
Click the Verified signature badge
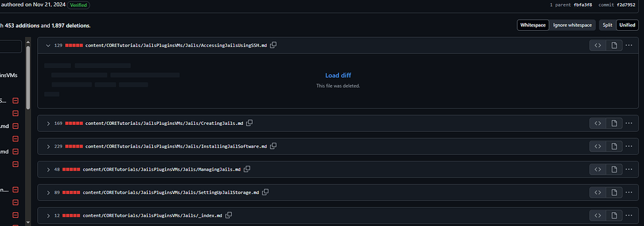tap(78, 5)
